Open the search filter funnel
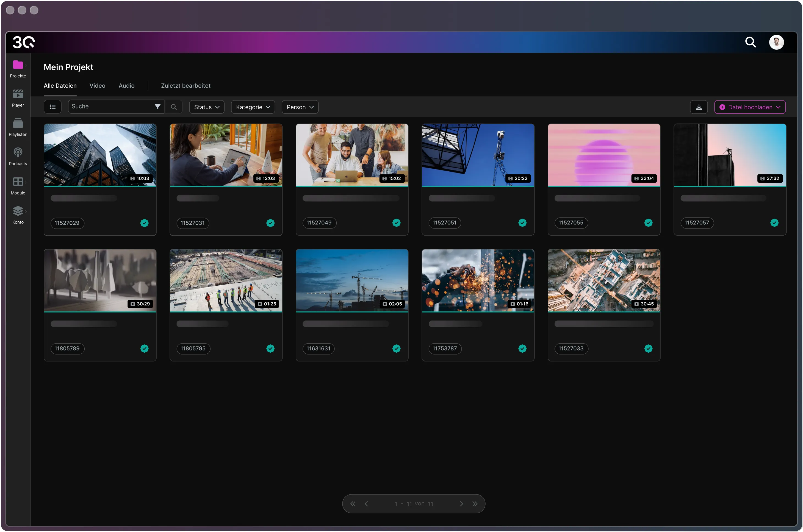Image resolution: width=803 pixels, height=532 pixels. [157, 107]
